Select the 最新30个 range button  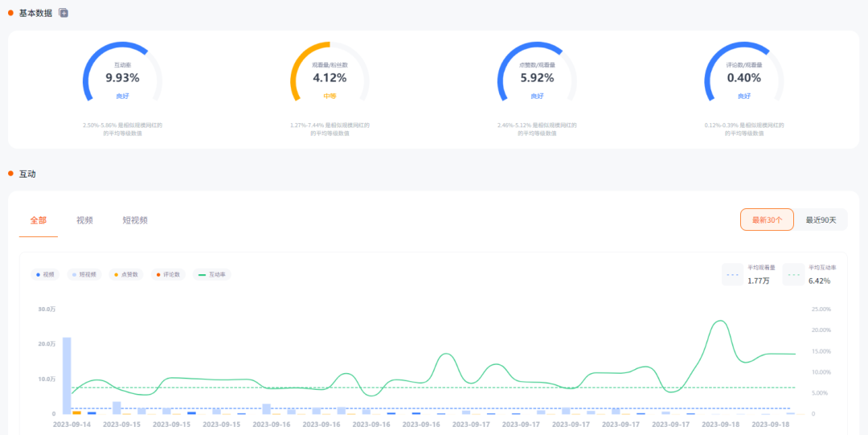pyautogui.click(x=767, y=220)
